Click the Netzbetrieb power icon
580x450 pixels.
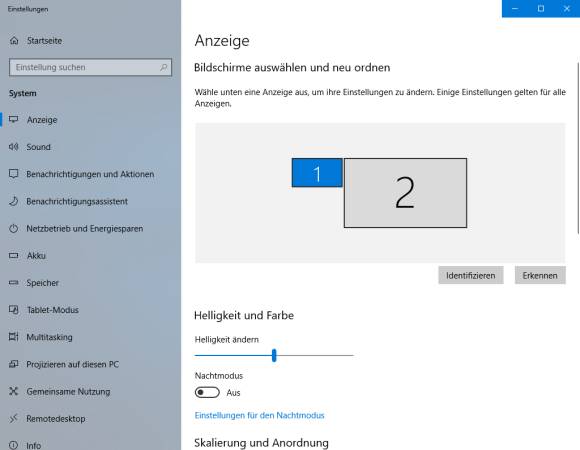(x=14, y=229)
